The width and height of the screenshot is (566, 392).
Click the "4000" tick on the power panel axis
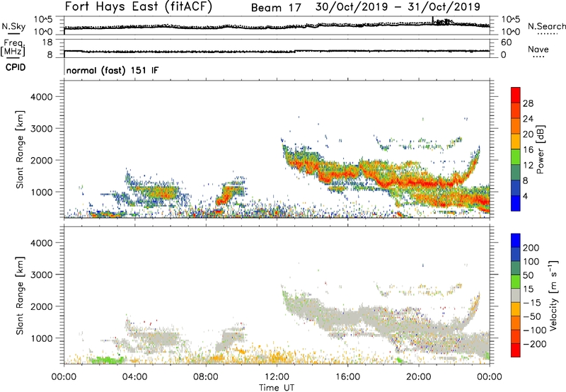[41, 97]
